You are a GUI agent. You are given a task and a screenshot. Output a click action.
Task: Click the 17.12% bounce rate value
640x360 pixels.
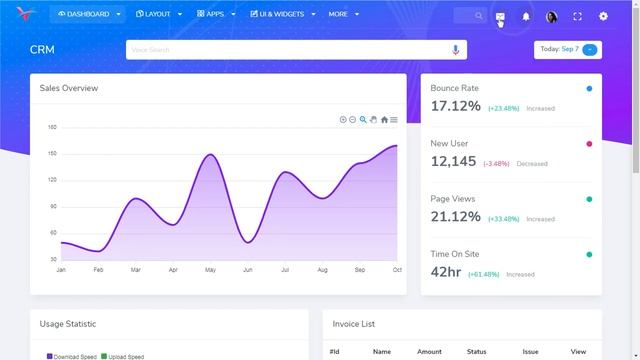pyautogui.click(x=456, y=106)
